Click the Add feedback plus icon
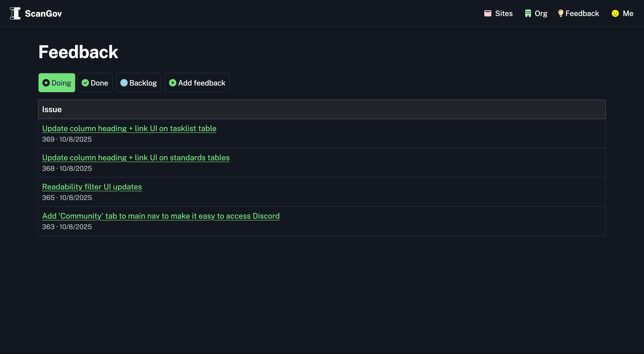The width and height of the screenshot is (644, 354). pos(173,83)
